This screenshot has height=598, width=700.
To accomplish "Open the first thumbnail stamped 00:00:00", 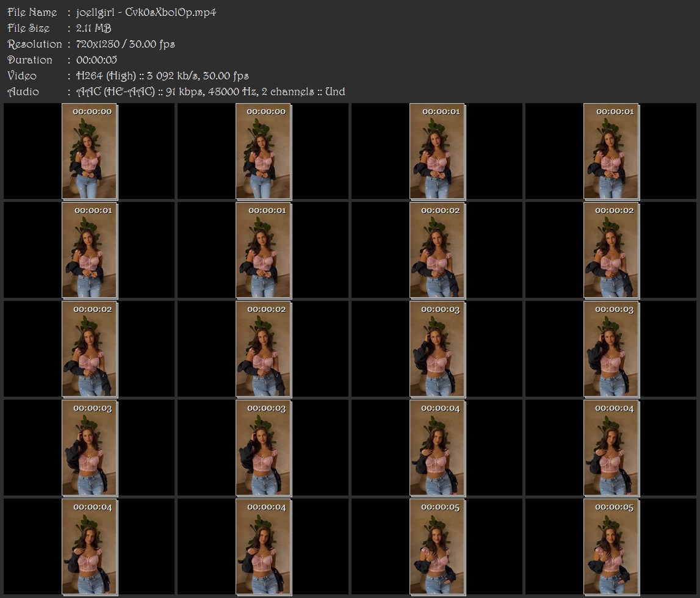I will [89, 151].
